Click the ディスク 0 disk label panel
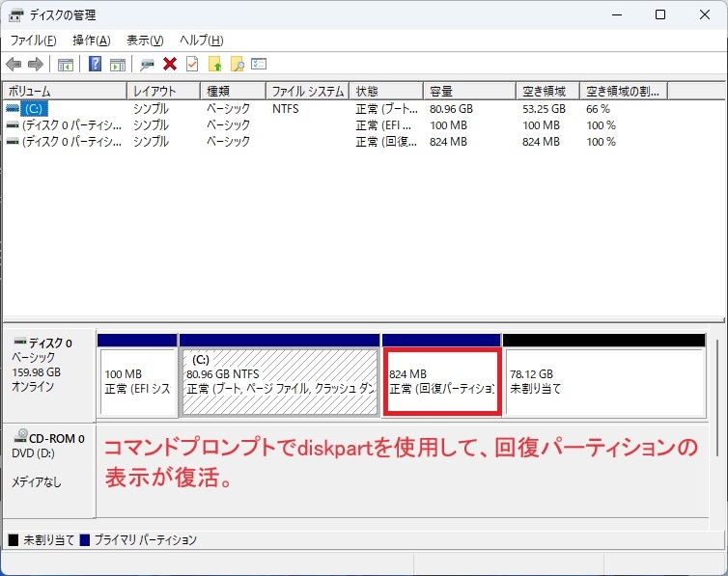Screen dimensions: 728x576 (x=49, y=375)
